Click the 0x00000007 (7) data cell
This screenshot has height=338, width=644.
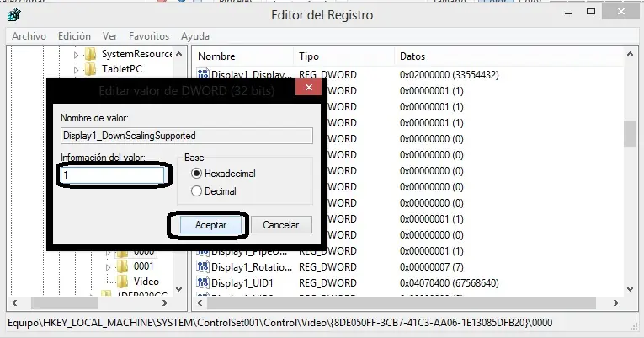[432, 267]
